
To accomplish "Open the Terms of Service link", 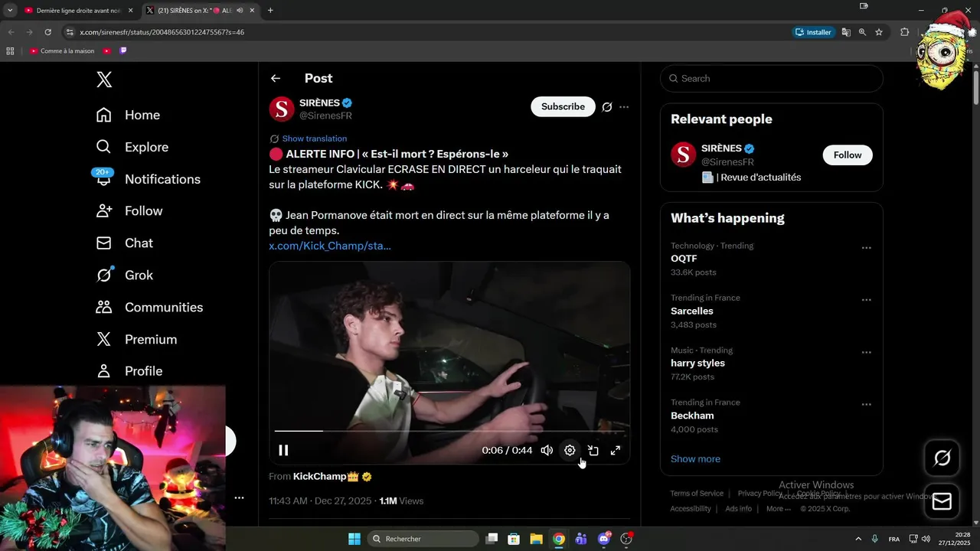I will [x=697, y=494].
